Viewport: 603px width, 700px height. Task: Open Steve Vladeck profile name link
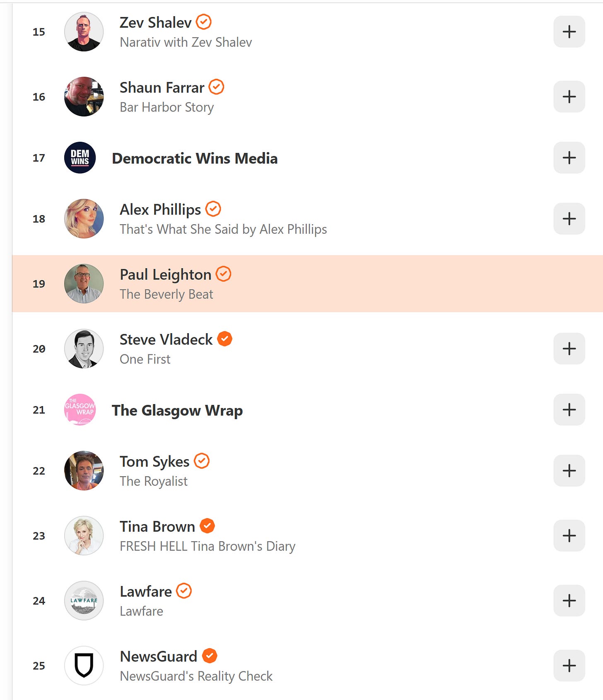[166, 339]
